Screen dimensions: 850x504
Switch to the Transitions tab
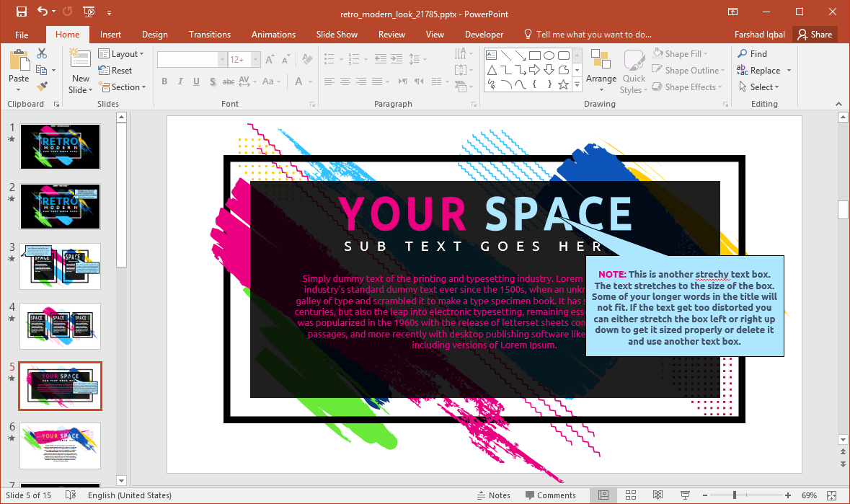(x=210, y=34)
